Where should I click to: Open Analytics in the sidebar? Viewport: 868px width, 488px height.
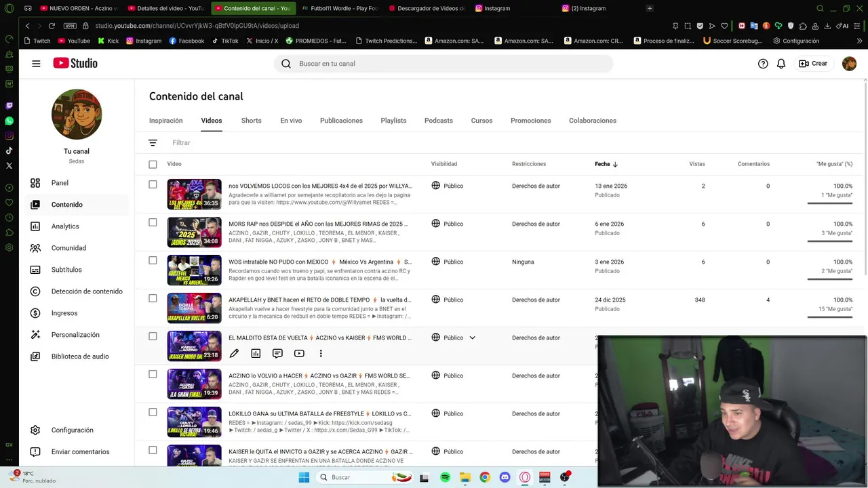(x=77, y=226)
